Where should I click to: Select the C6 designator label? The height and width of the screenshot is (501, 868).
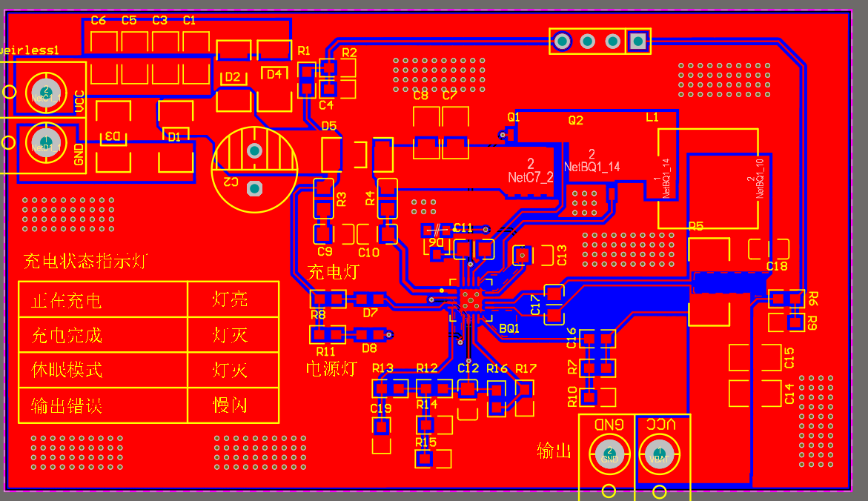pyautogui.click(x=98, y=21)
